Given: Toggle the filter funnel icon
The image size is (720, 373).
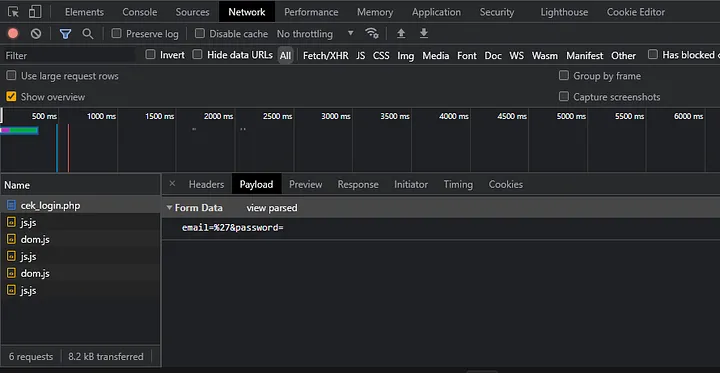Looking at the screenshot, I should click(x=66, y=34).
